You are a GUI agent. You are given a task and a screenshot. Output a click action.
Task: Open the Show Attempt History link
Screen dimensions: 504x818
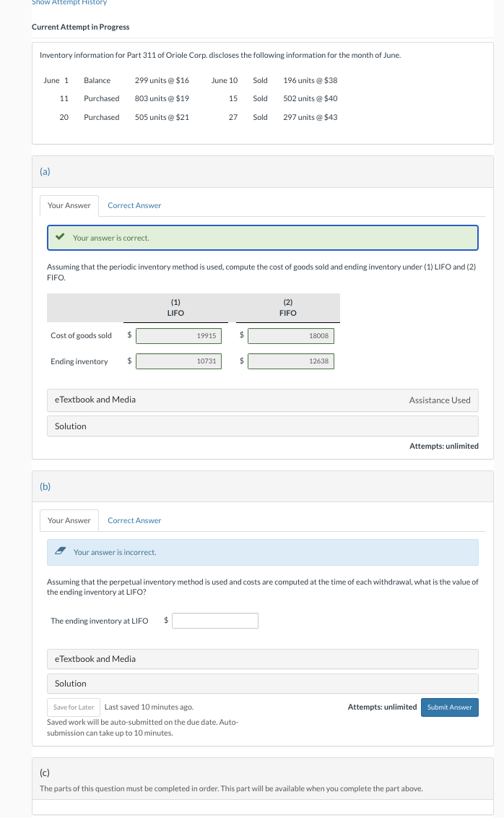(69, 3)
